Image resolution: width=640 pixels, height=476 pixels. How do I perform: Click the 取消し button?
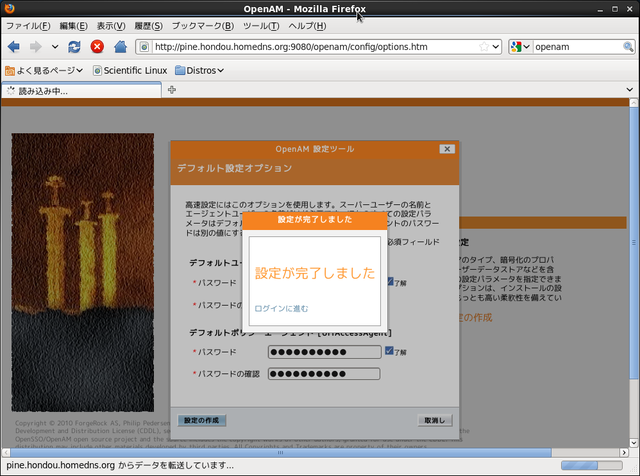[x=435, y=420]
